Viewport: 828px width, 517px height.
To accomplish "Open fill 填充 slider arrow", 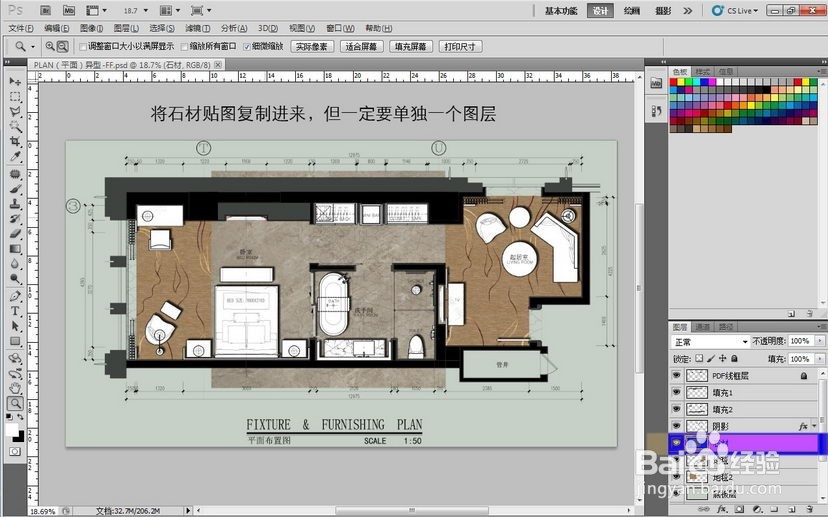I will 820,359.
